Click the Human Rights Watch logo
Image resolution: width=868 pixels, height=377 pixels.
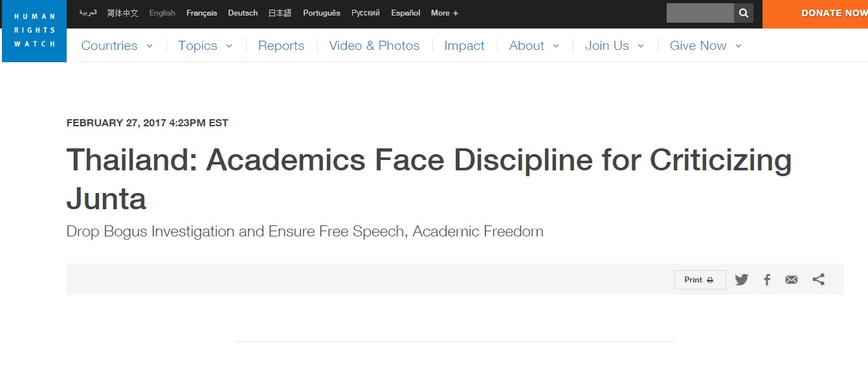point(34,31)
